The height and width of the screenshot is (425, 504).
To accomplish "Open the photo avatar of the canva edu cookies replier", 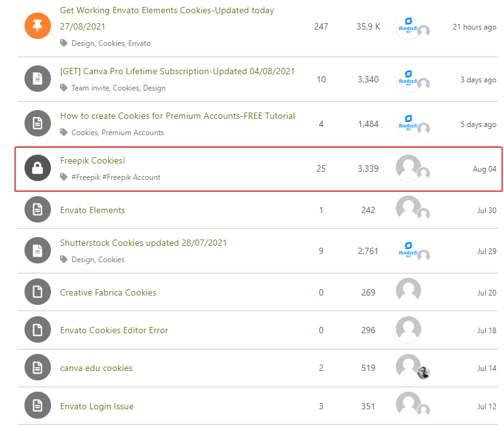I will point(424,373).
